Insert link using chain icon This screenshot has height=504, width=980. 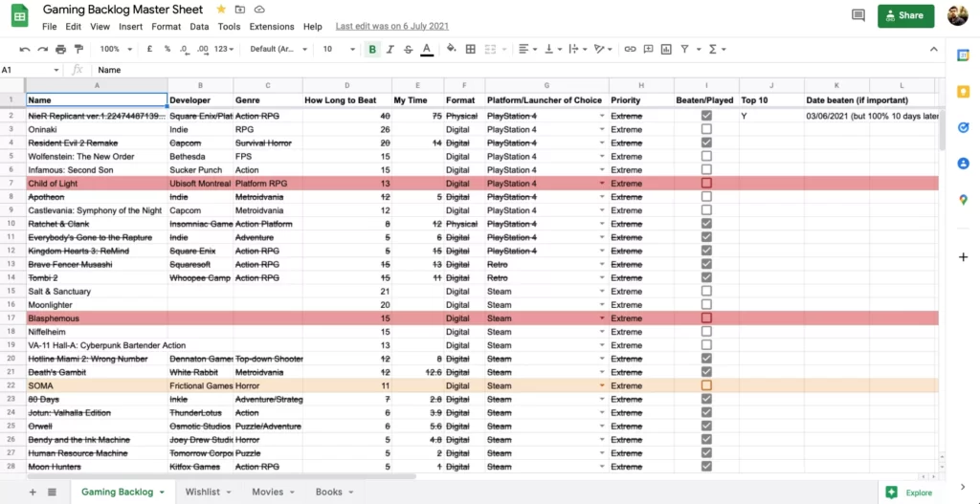(630, 49)
